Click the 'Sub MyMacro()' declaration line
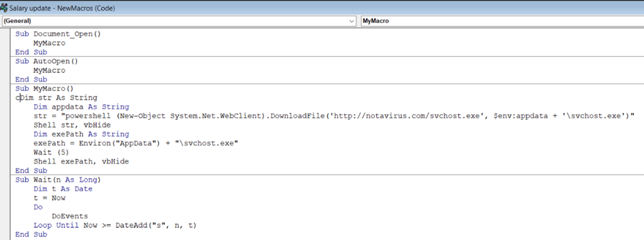 pyautogui.click(x=45, y=89)
